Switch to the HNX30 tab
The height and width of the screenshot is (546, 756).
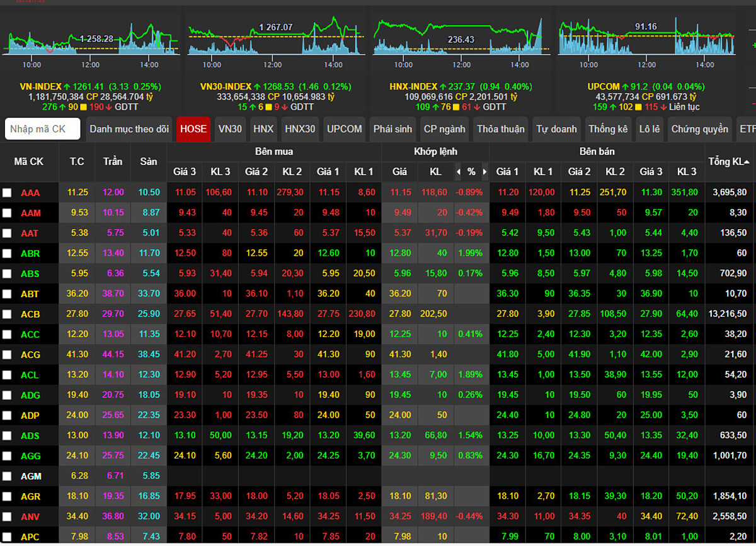tap(300, 128)
